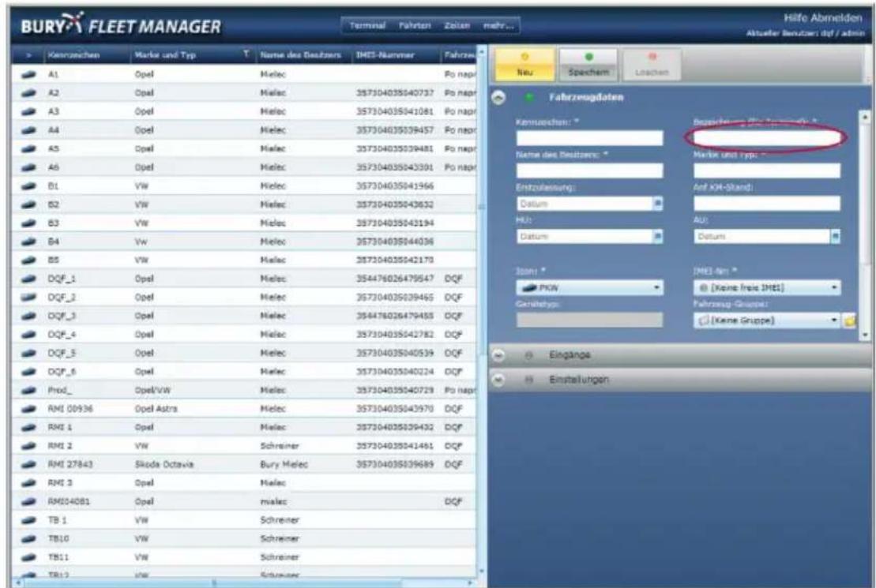Expand the Eingänge section
The image size is (876, 588).
pyautogui.click(x=498, y=355)
